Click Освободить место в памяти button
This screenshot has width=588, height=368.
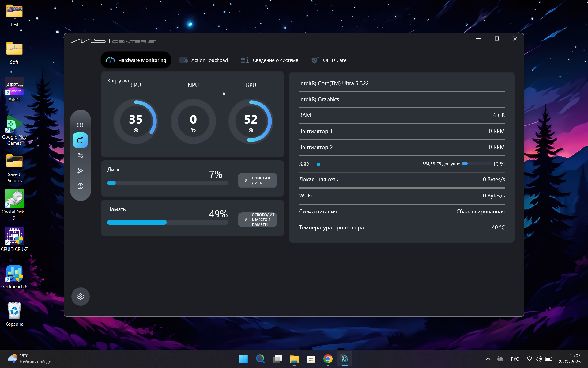pyautogui.click(x=258, y=220)
